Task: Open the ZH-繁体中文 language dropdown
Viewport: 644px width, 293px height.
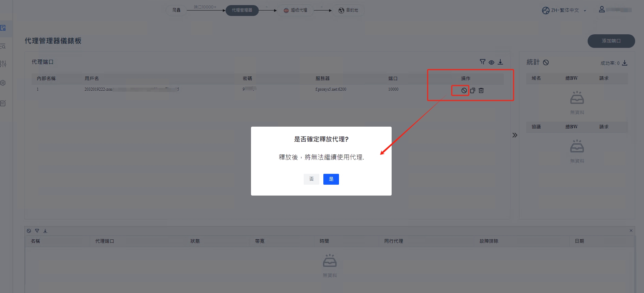Action: (x=564, y=10)
